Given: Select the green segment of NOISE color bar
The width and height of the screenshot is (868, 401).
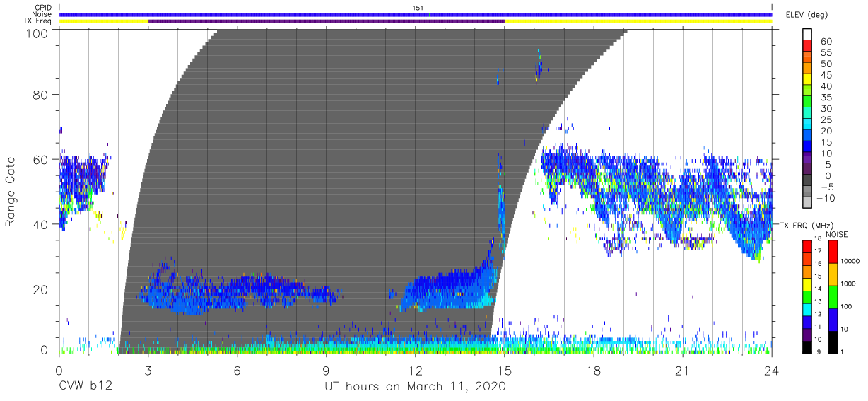Looking at the screenshot, I should (833, 296).
